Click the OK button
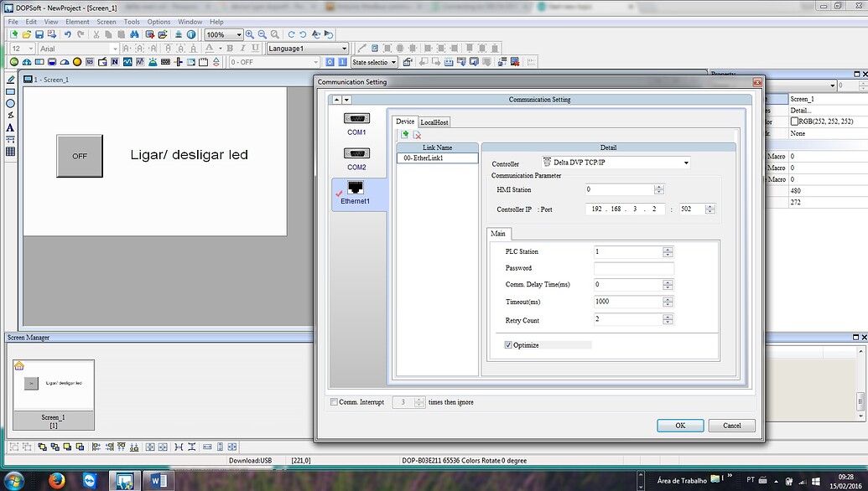Viewport: 868px width, 491px height. (680, 425)
